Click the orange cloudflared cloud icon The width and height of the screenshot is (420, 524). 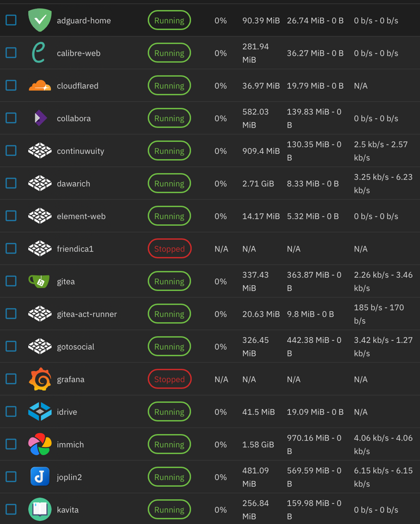(x=39, y=85)
